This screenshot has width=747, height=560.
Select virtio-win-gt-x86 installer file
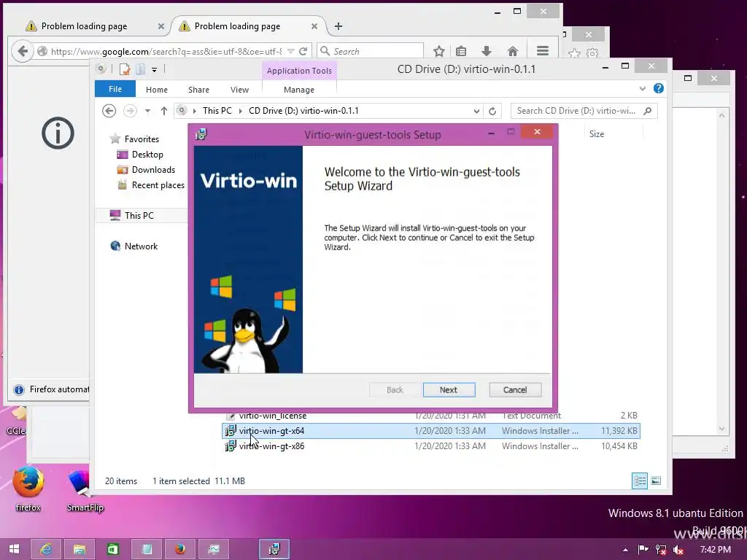[x=431, y=446]
